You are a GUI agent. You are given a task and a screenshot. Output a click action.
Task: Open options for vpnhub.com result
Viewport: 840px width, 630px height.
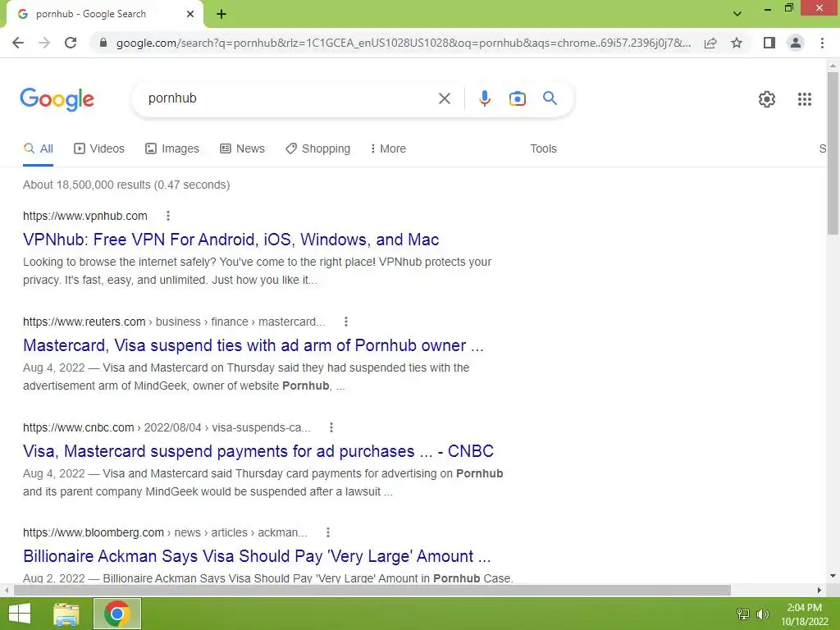click(x=167, y=216)
